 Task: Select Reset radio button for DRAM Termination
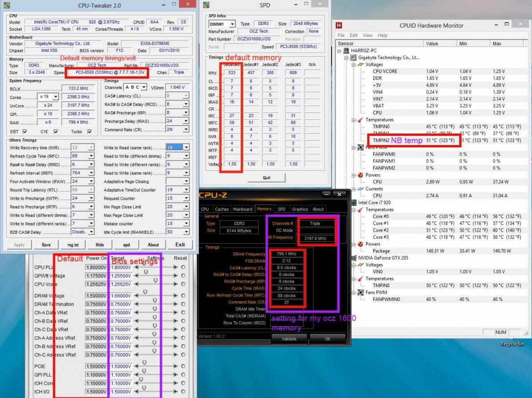click(183, 304)
